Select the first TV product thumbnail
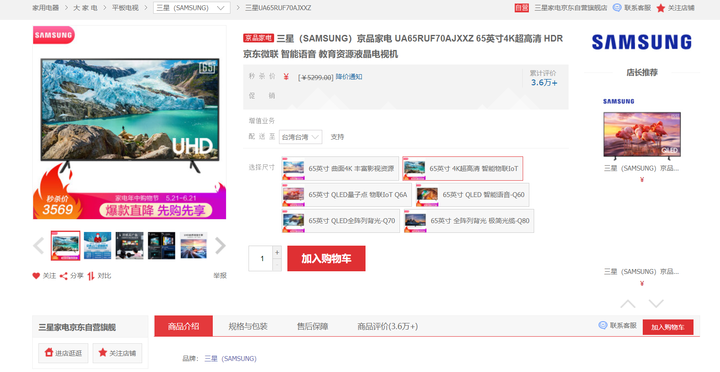This screenshot has width=720, height=372. 65,246
